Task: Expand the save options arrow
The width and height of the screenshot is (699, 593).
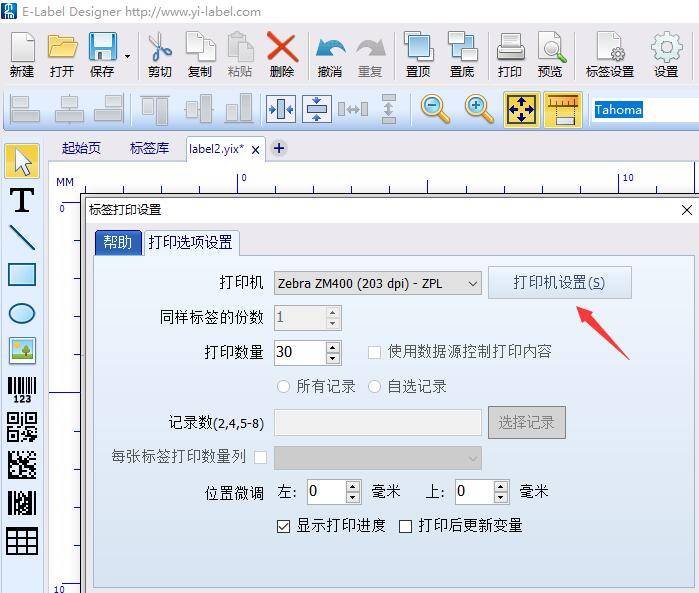Action: (127, 56)
